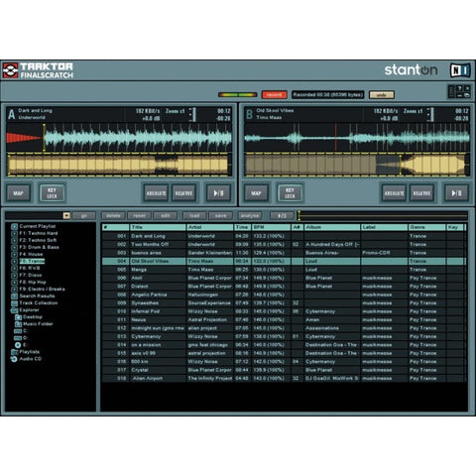Viewport: 476px width, 476px height.
Task: Click the MAP button on deck A
Action: click(x=19, y=193)
